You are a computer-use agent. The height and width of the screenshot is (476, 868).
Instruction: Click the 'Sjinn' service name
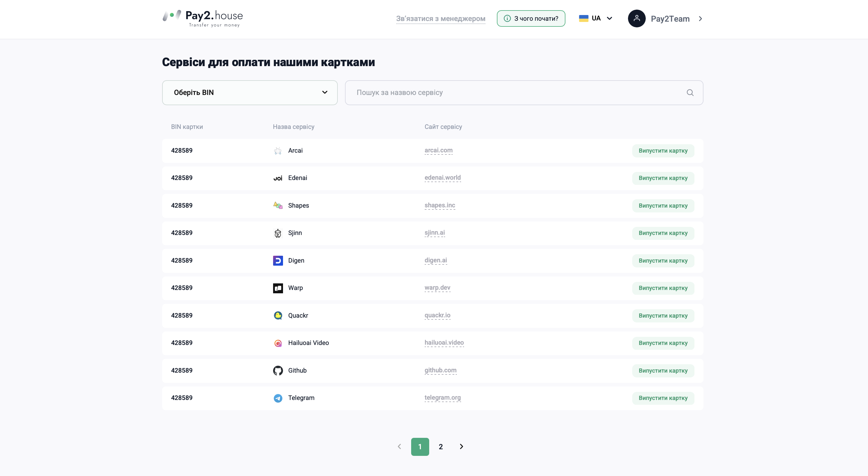coord(295,233)
